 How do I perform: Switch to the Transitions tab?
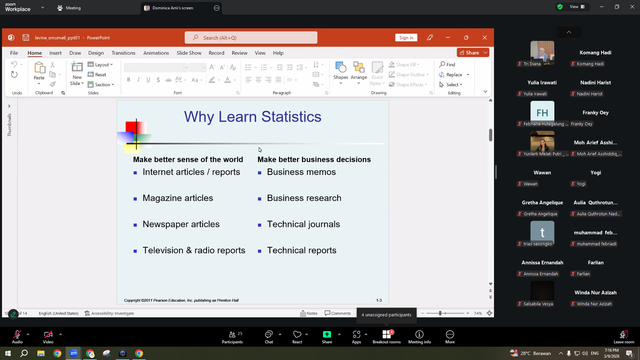click(123, 53)
